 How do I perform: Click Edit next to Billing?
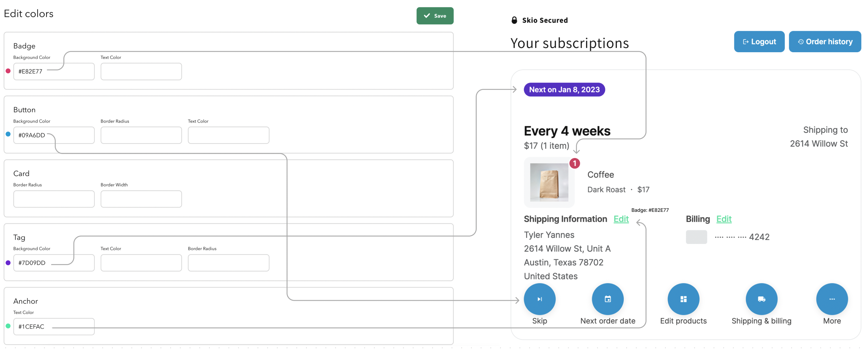(x=723, y=219)
